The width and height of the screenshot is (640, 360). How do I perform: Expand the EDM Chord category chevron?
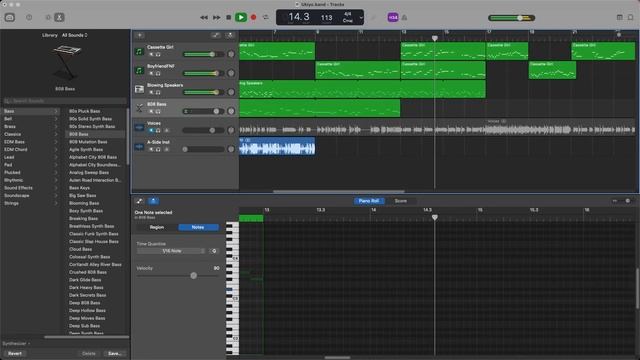coord(56,149)
